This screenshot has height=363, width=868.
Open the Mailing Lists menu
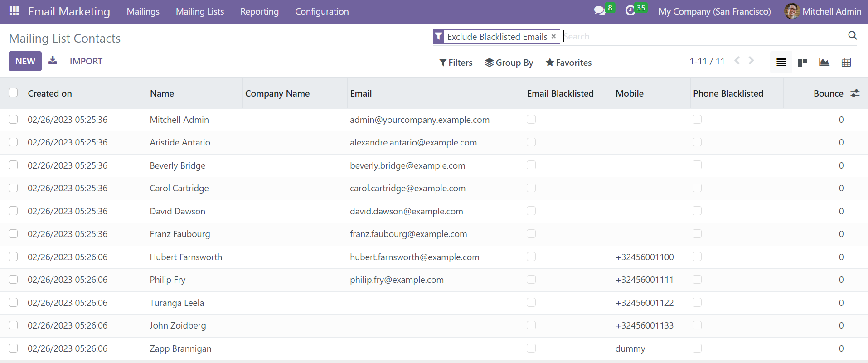click(200, 11)
